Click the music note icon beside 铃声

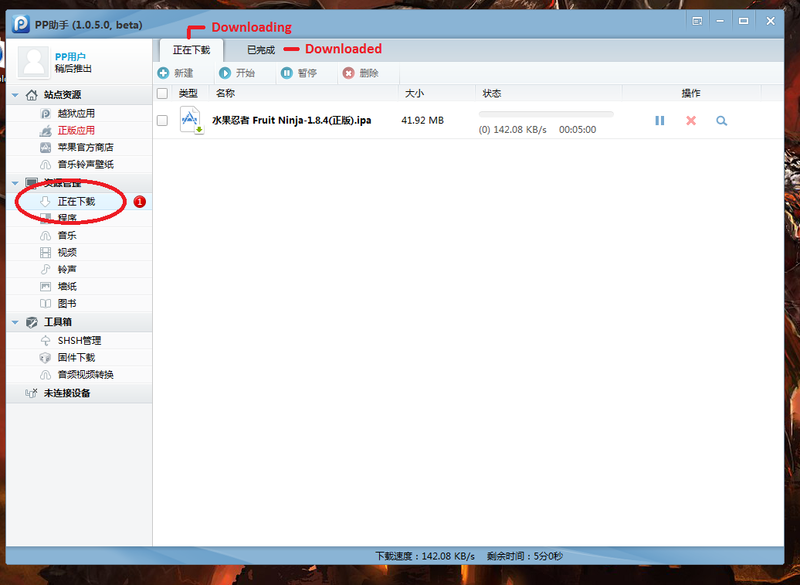45,269
